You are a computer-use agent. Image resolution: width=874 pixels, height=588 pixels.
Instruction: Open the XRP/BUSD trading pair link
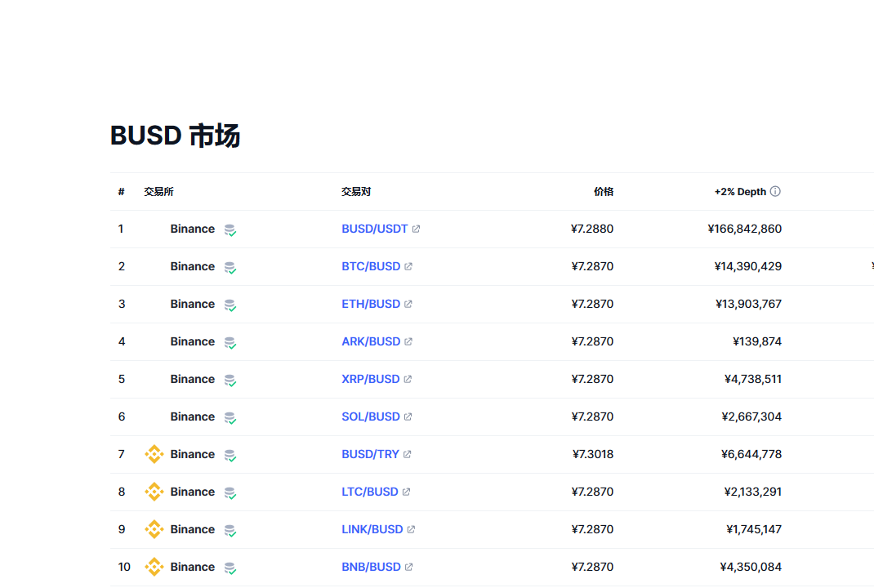(x=371, y=379)
